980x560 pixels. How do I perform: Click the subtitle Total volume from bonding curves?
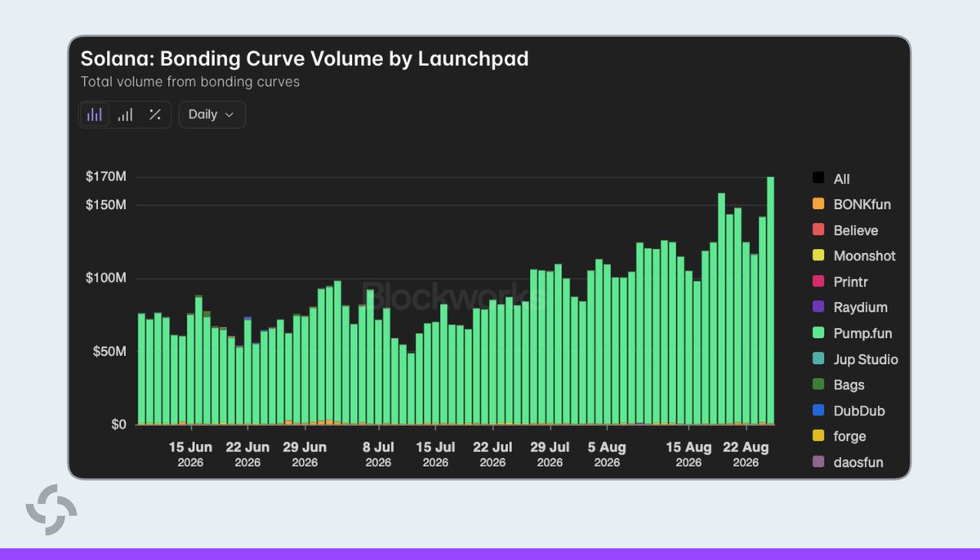(190, 82)
